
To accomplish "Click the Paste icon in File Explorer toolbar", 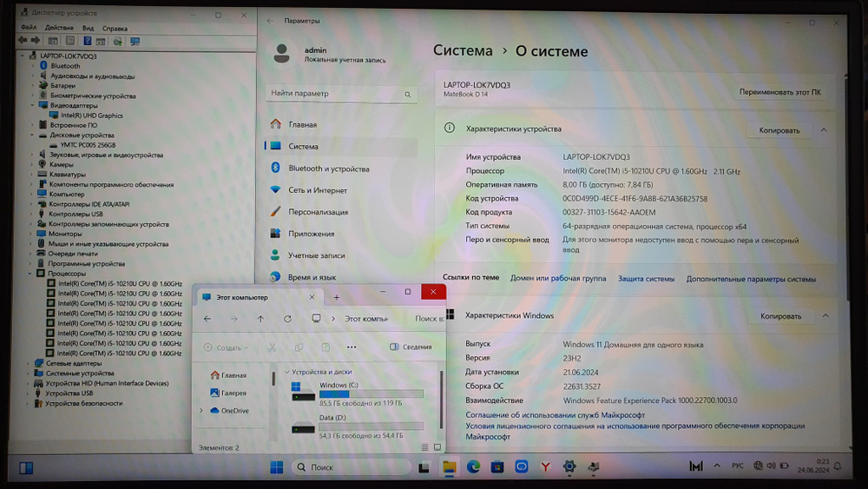I will coord(325,347).
